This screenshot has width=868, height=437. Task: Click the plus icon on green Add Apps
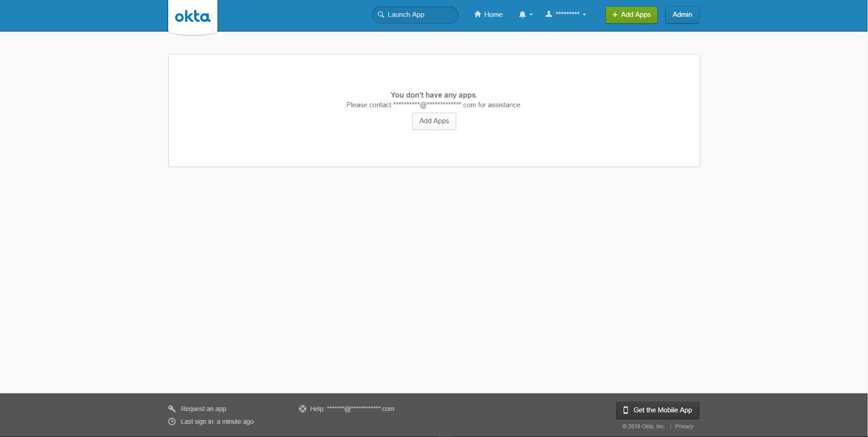pyautogui.click(x=615, y=15)
